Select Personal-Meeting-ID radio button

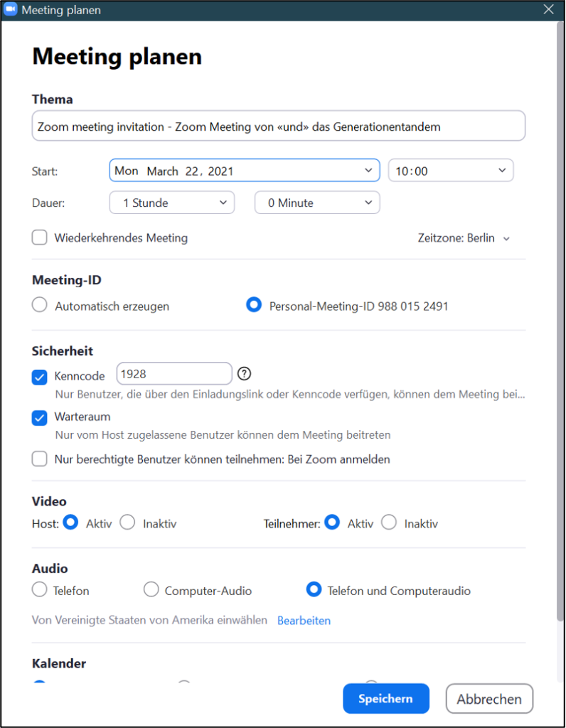[x=254, y=306]
